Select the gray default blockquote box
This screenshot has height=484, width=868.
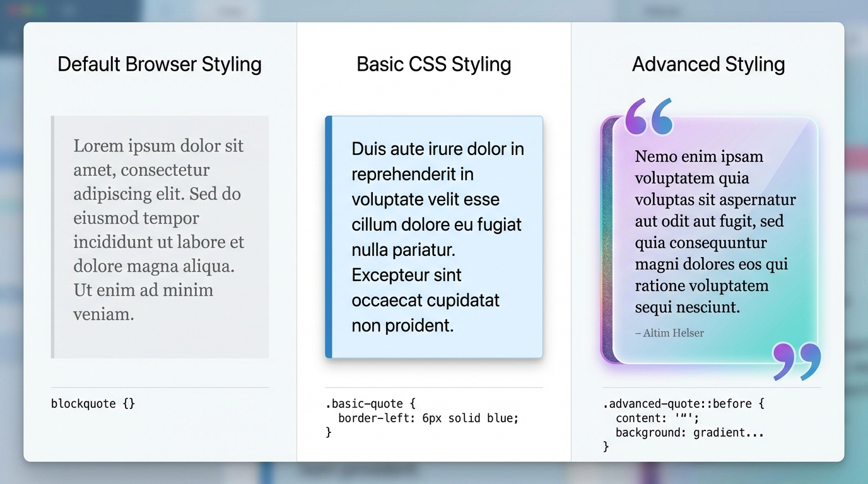coord(160,236)
